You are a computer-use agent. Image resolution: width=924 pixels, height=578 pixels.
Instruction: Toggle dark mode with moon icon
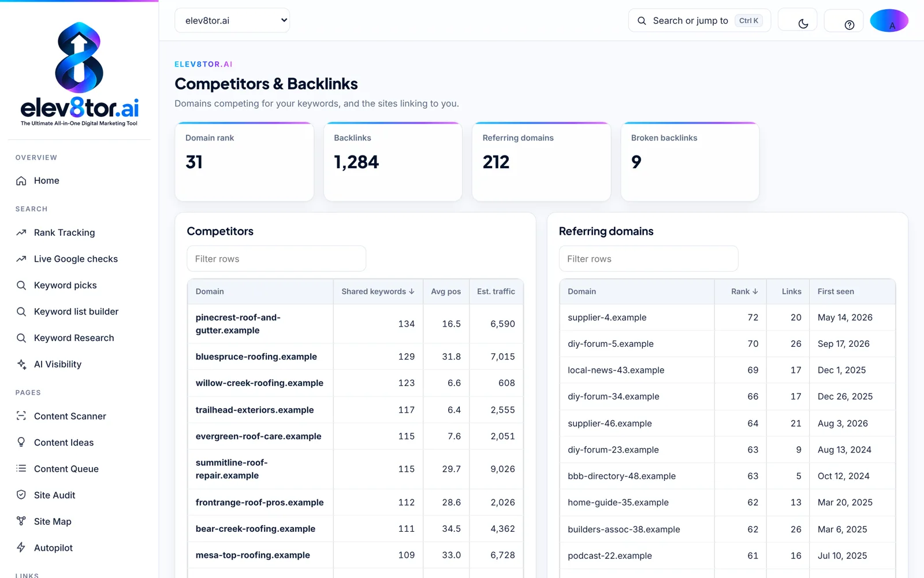[803, 24]
